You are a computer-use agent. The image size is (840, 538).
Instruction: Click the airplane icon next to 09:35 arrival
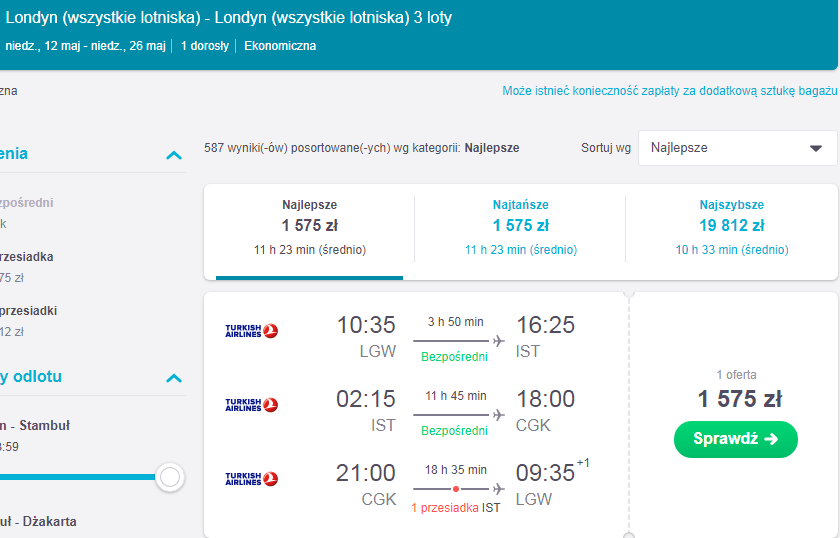pos(499,489)
